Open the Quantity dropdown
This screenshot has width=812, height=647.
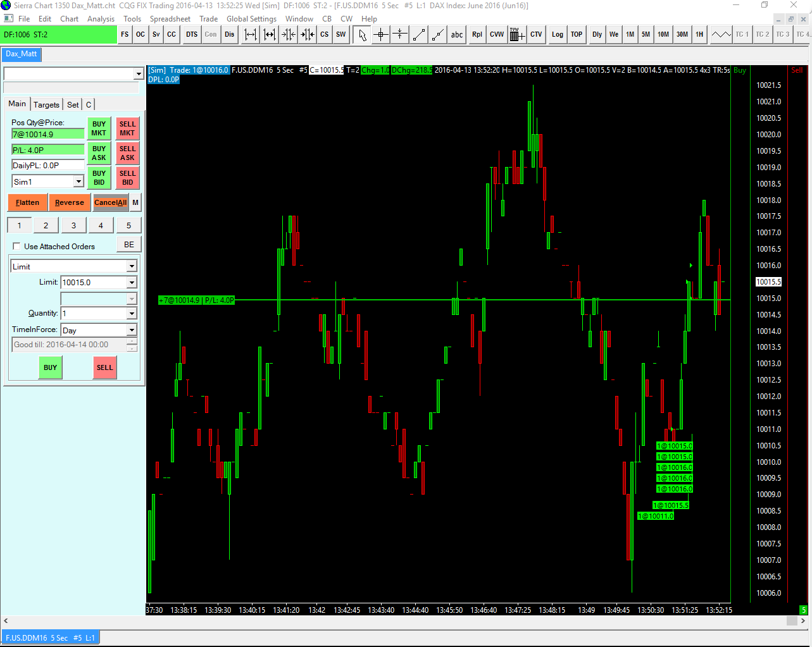tap(132, 313)
